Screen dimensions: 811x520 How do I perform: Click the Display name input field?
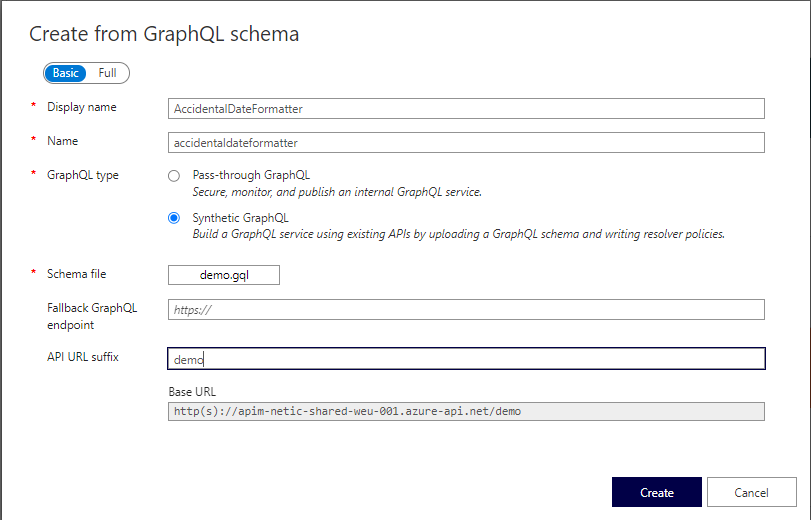pos(466,108)
